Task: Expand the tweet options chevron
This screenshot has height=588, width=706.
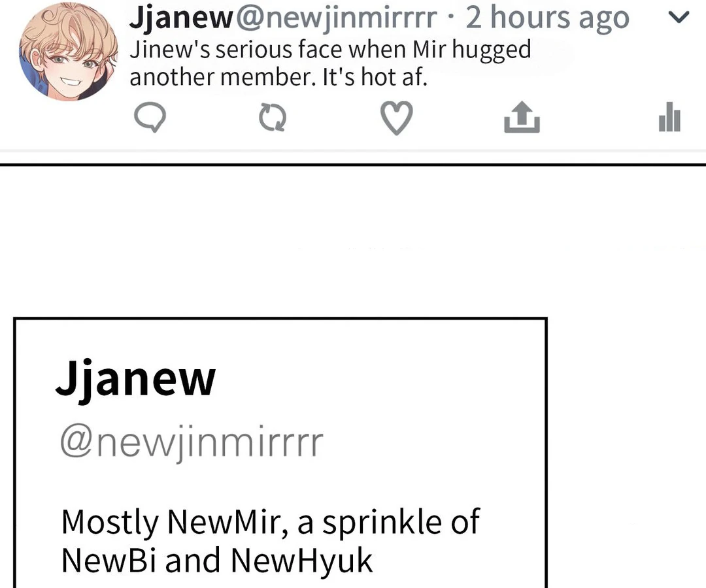Action: pos(680,18)
